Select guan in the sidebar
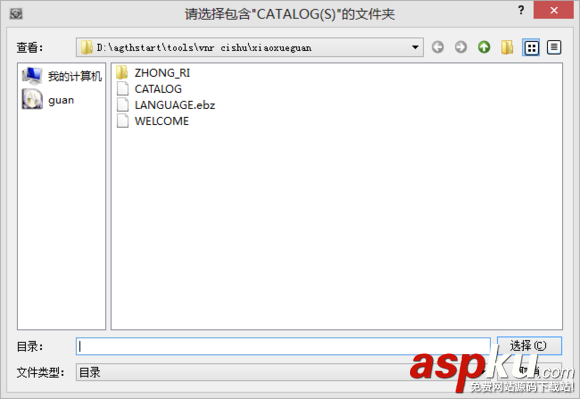Image resolution: width=580 pixels, height=399 pixels. [48, 99]
